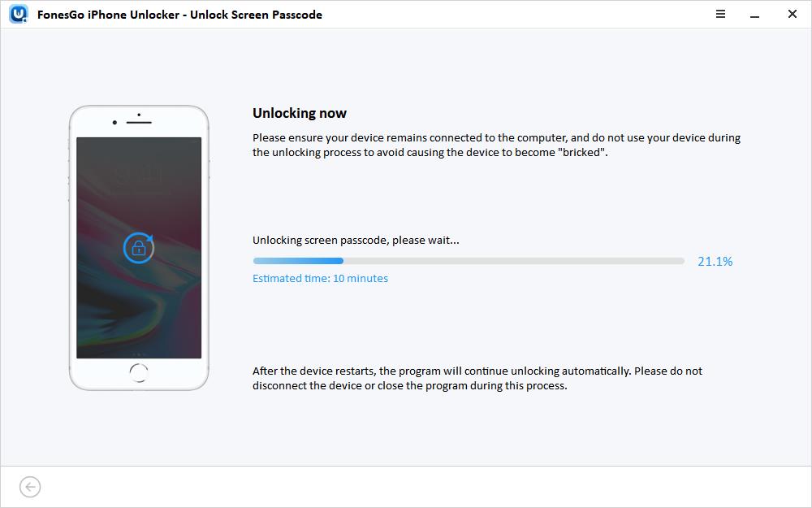Click the padlock symbol inside the rotating circle
This screenshot has height=508, width=812.
138,248
